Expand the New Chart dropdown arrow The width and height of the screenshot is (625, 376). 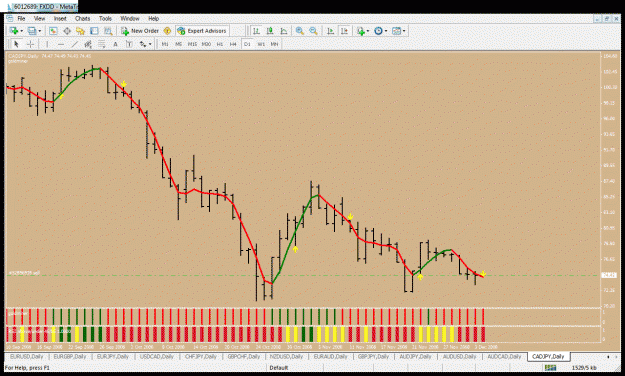[21, 31]
